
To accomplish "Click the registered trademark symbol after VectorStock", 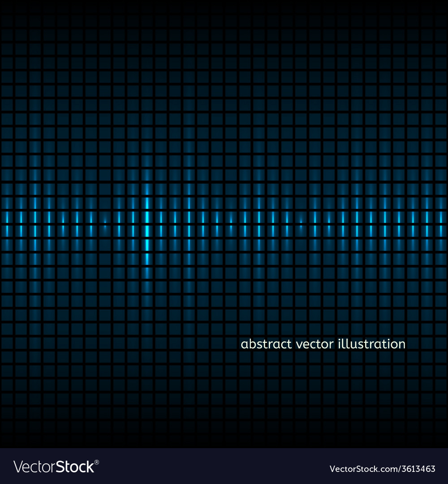I will point(97,463).
